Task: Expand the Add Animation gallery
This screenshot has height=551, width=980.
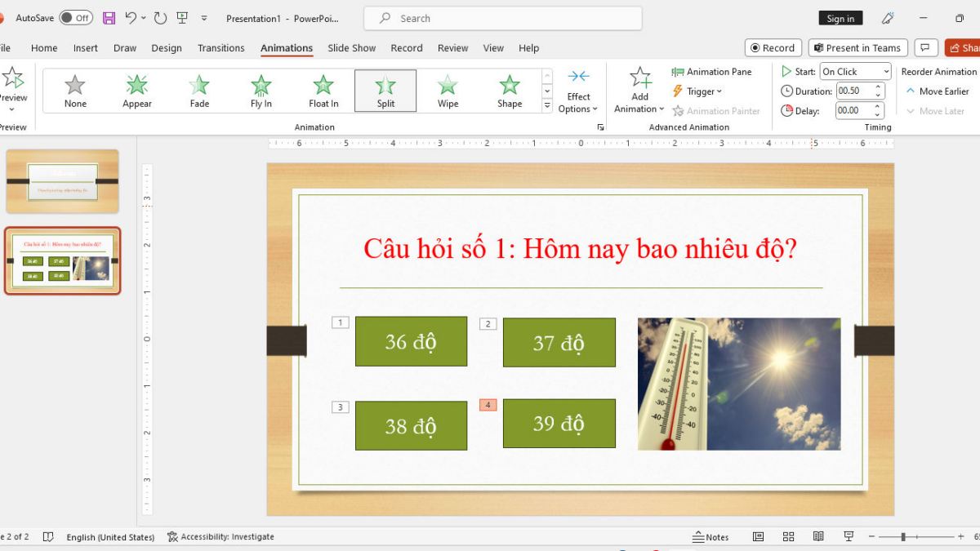Action: tap(638, 90)
